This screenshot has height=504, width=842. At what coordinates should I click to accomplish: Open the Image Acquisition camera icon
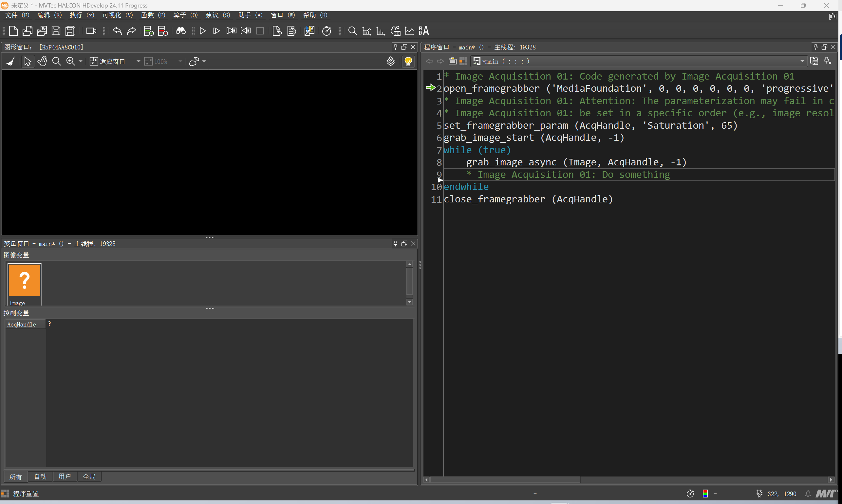(x=91, y=31)
